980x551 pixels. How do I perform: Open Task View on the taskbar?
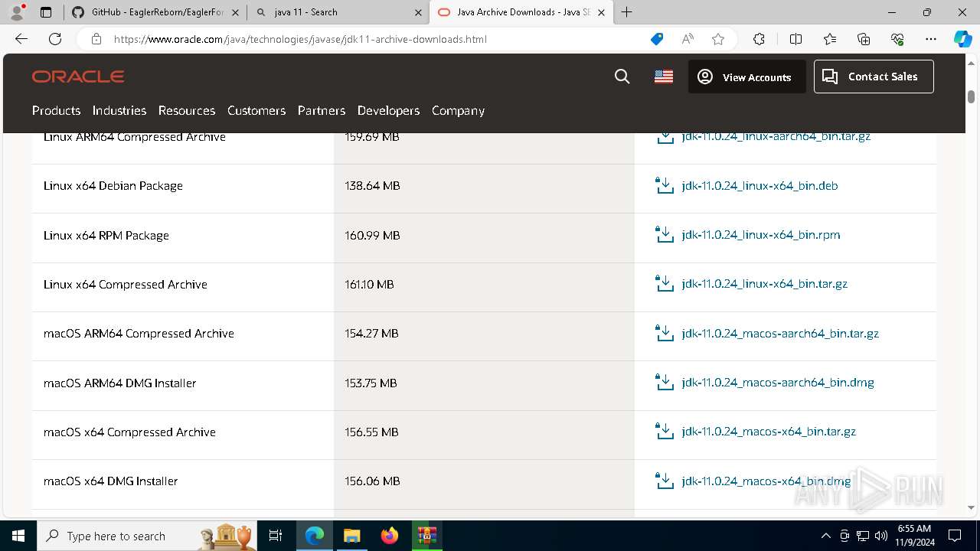(276, 536)
